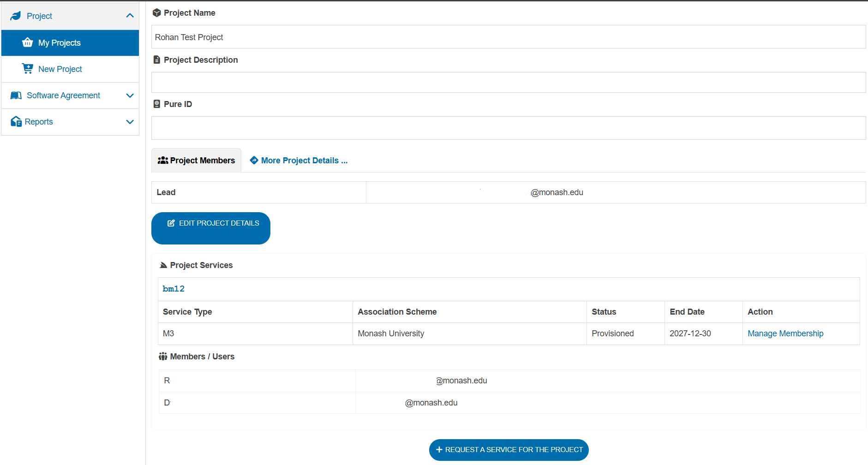Screen dimensions: 868x465
Task: Click the people icon on Project Members tab
Action: tap(163, 161)
